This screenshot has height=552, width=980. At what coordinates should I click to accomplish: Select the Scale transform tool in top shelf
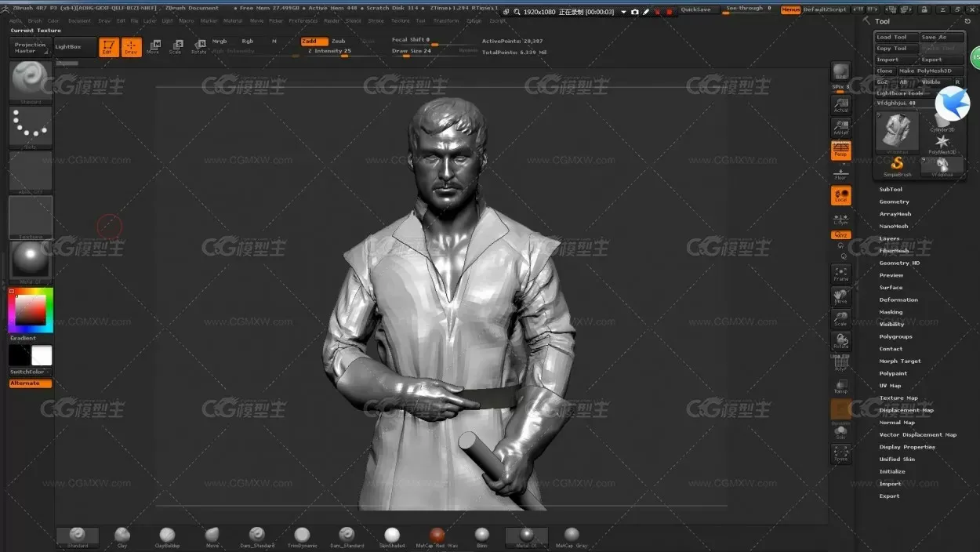point(176,47)
